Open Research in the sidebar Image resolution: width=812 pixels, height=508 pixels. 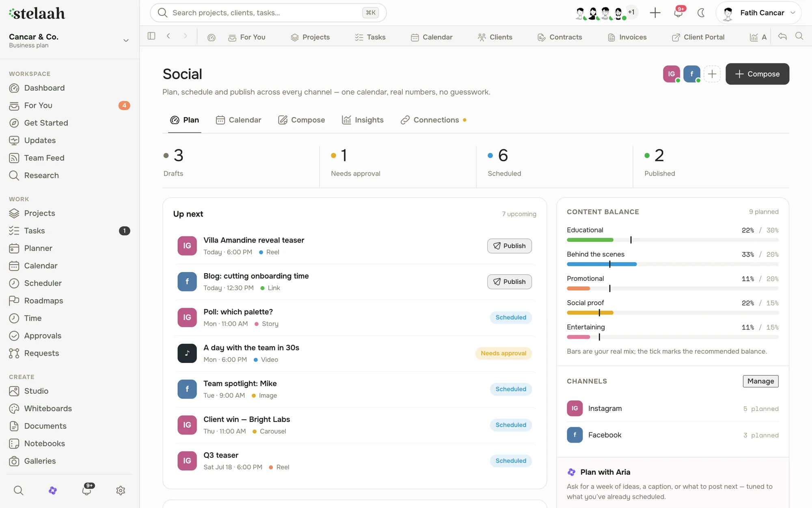pos(69,175)
